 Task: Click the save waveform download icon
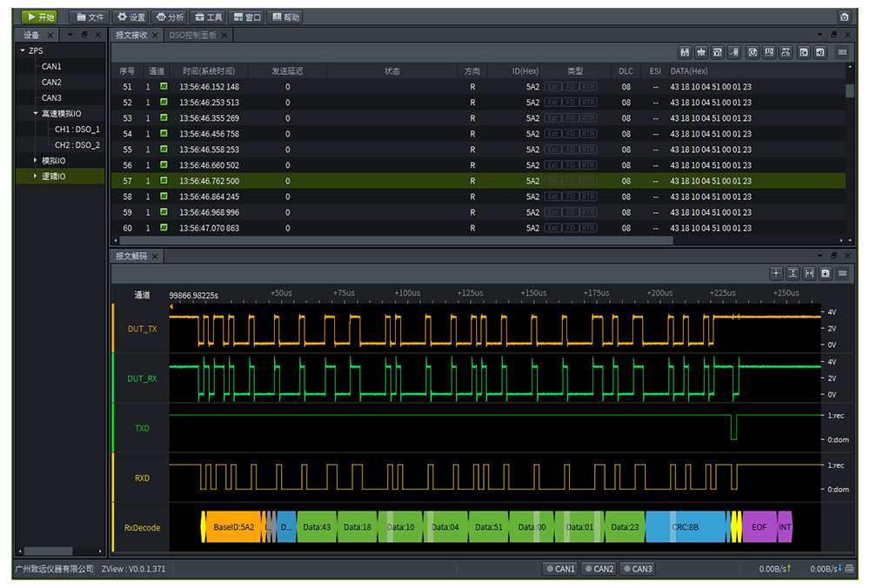pyautogui.click(x=826, y=273)
